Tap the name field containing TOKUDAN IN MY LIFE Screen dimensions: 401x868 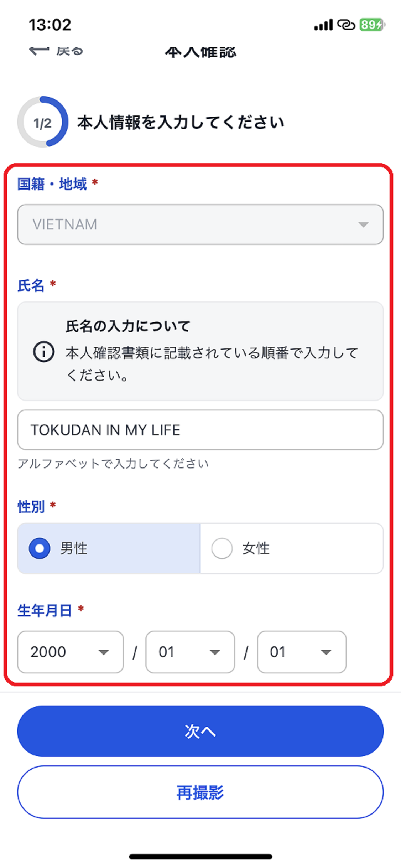pyautogui.click(x=200, y=430)
